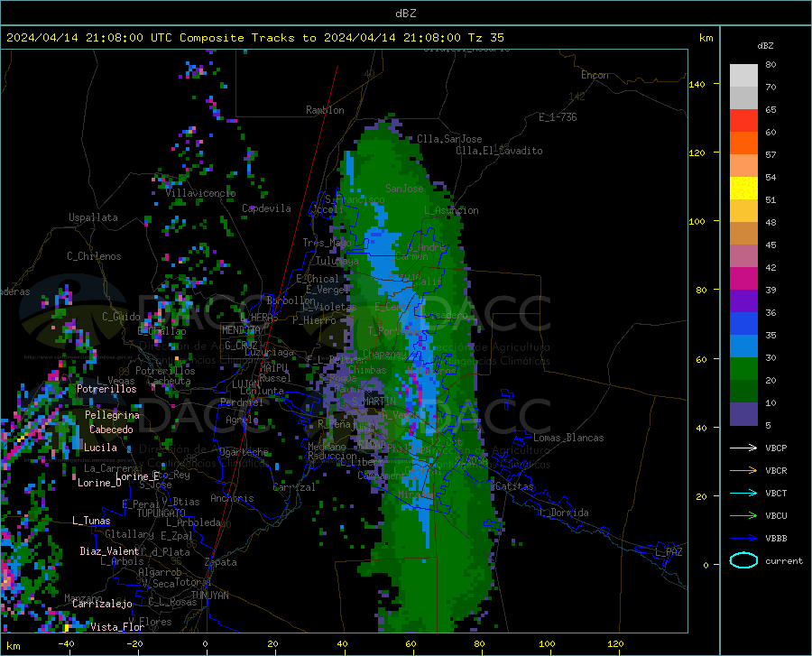Viewport: 812px width, 656px height.
Task: Click the 'Zapata' map label
Action: click(221, 562)
